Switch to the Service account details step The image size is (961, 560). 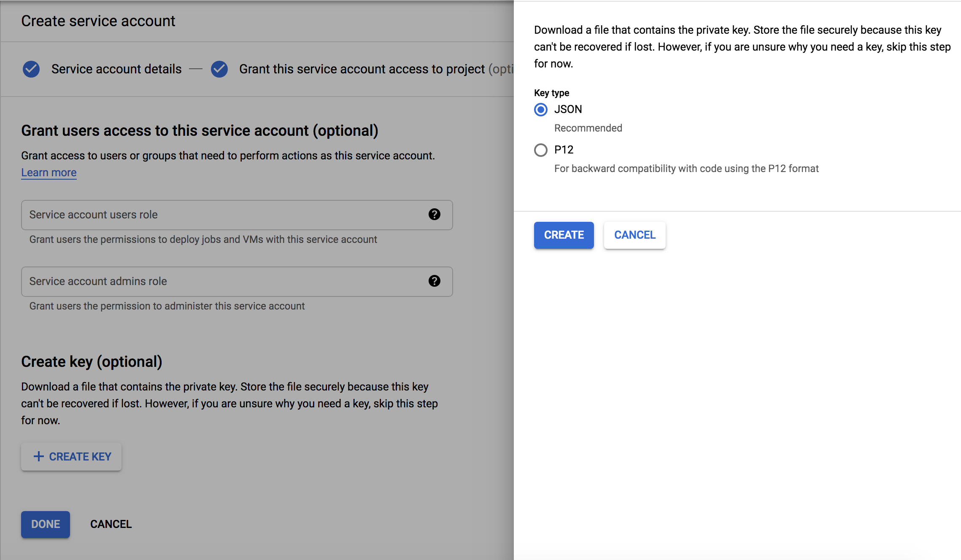pyautogui.click(x=115, y=69)
